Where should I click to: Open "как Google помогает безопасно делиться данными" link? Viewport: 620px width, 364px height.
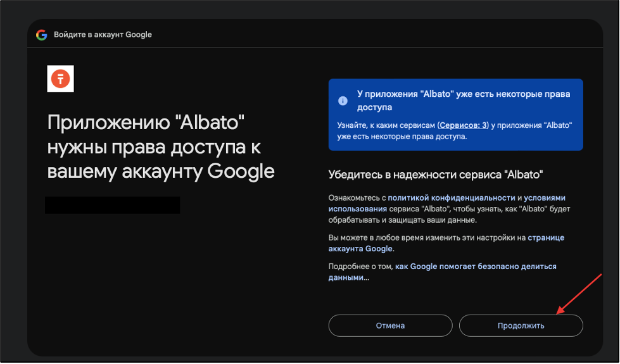pos(443,272)
